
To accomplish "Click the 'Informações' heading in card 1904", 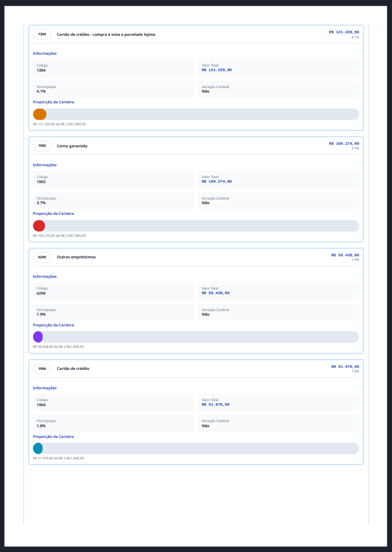I will [x=45, y=388].
